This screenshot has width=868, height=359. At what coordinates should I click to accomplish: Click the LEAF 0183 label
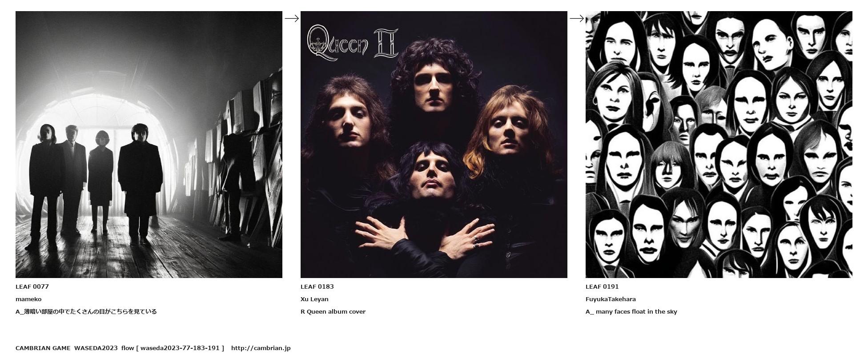click(317, 286)
